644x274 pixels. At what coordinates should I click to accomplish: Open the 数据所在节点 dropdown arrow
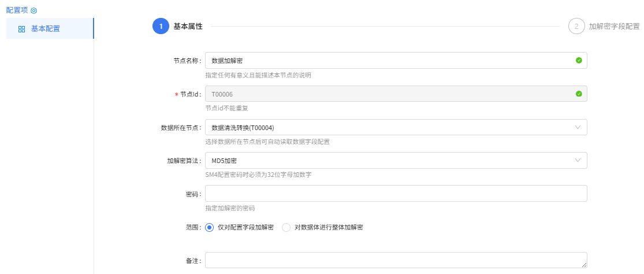[x=578, y=127]
